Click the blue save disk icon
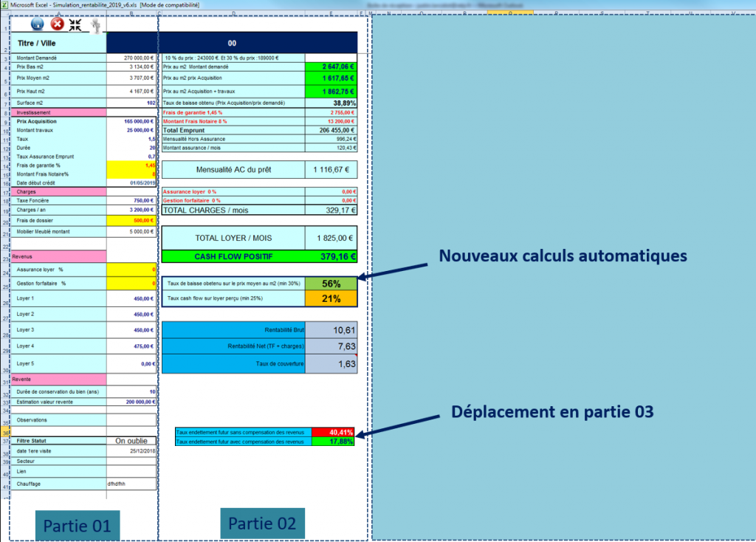756x542 pixels. [x=38, y=24]
